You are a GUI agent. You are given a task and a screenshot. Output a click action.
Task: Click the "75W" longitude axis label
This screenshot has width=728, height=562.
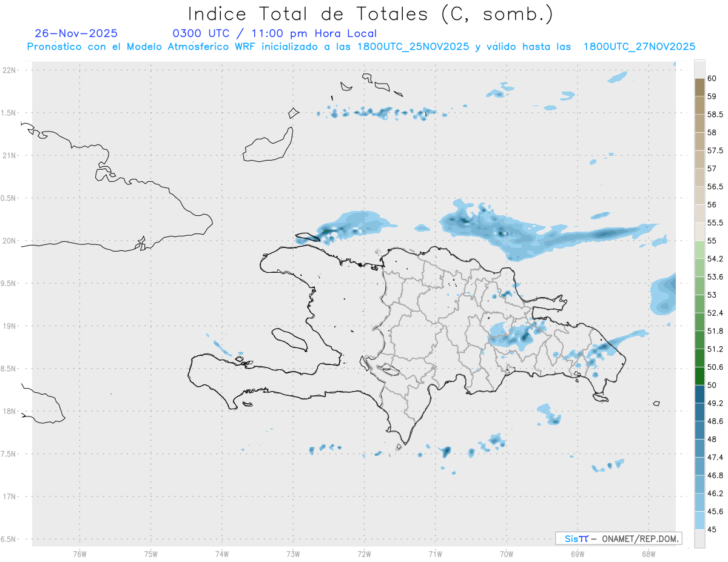(x=151, y=554)
